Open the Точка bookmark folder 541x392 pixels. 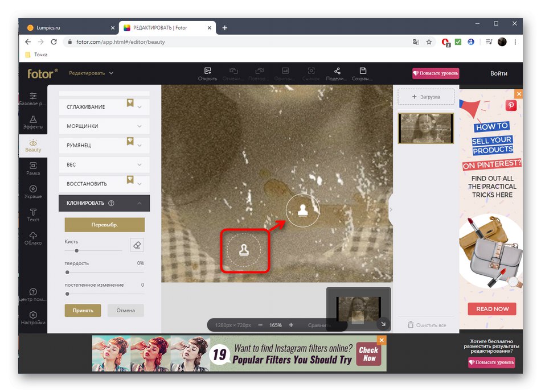pos(36,55)
